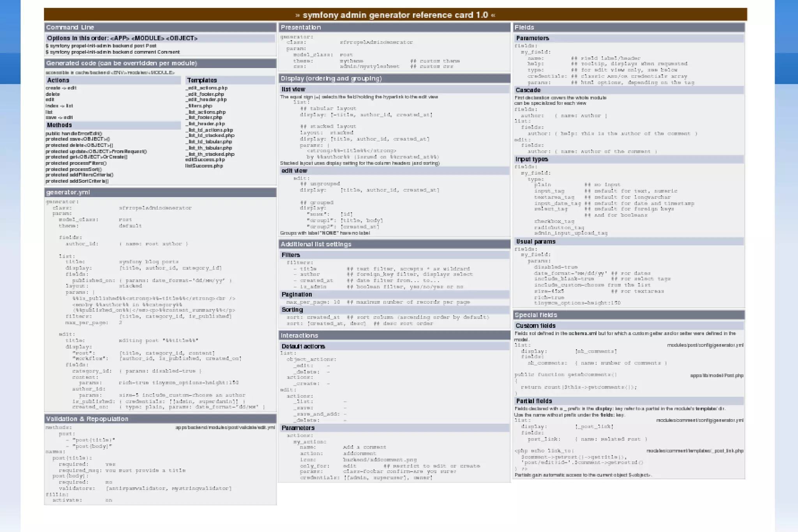The height and width of the screenshot is (532, 798).
Task: Click the Parameters subheading under Fields
Action: point(629,38)
